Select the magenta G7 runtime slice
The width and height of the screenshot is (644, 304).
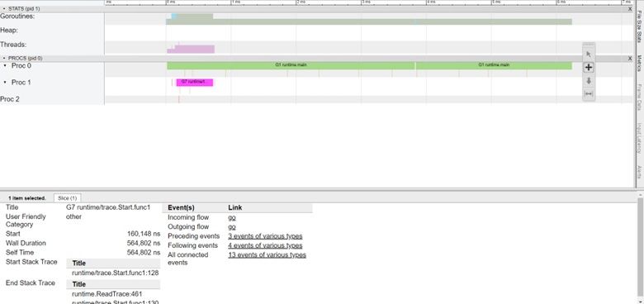tap(195, 82)
